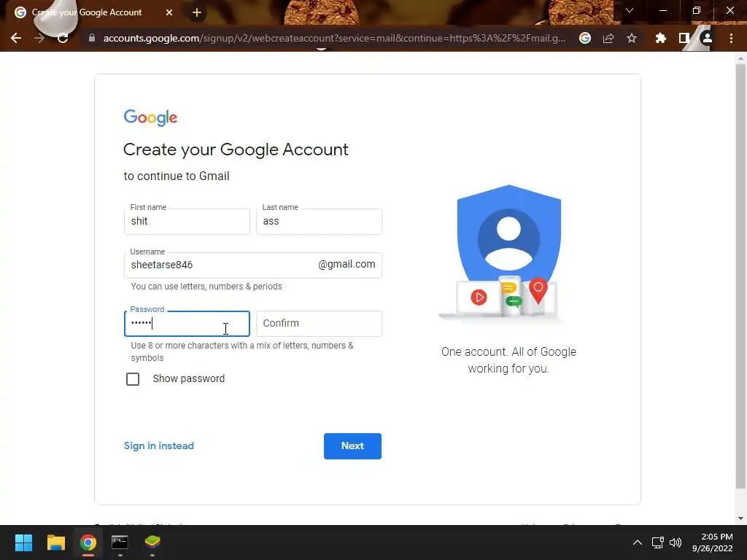
Task: Click the "You can use letters" hint
Action: point(206,286)
